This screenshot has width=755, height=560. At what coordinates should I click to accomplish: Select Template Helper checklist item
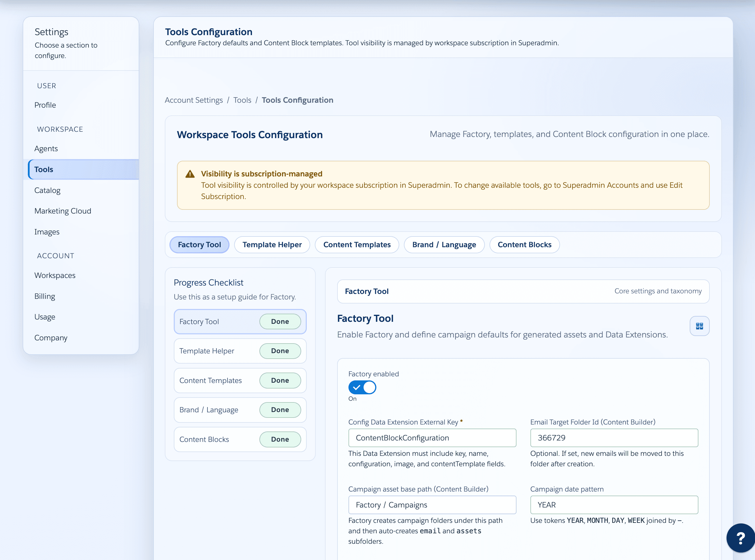(240, 351)
